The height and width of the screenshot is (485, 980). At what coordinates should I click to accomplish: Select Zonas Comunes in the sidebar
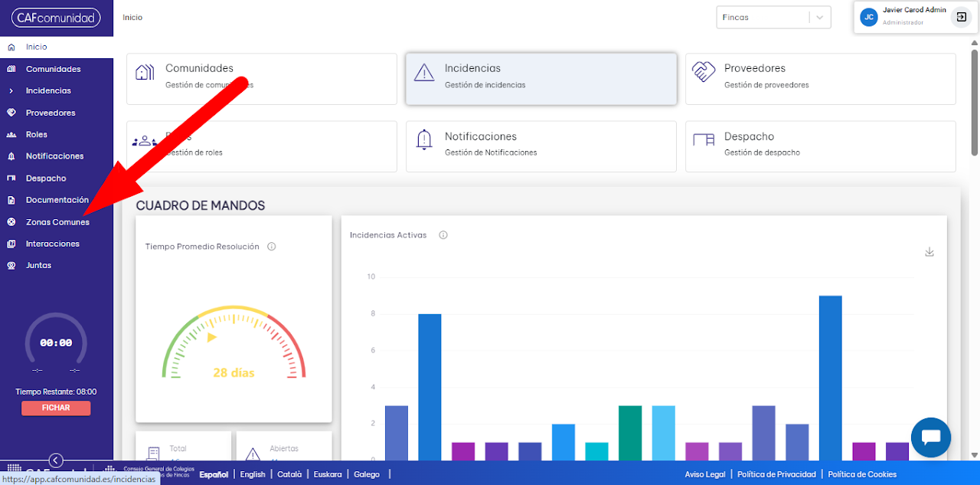point(57,222)
